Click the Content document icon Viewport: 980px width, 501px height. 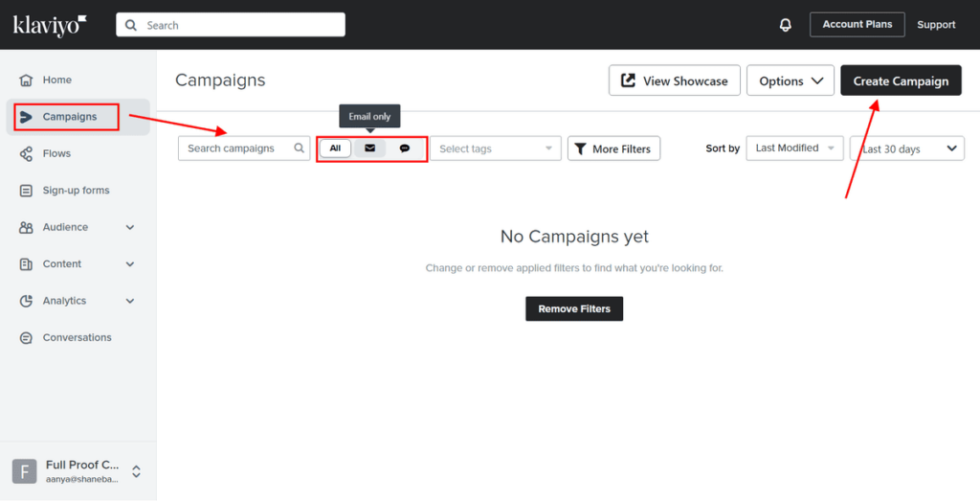coord(26,264)
